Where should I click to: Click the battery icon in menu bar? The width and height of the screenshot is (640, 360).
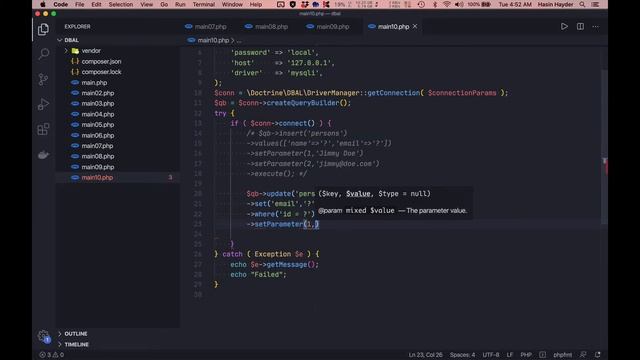[486, 4]
